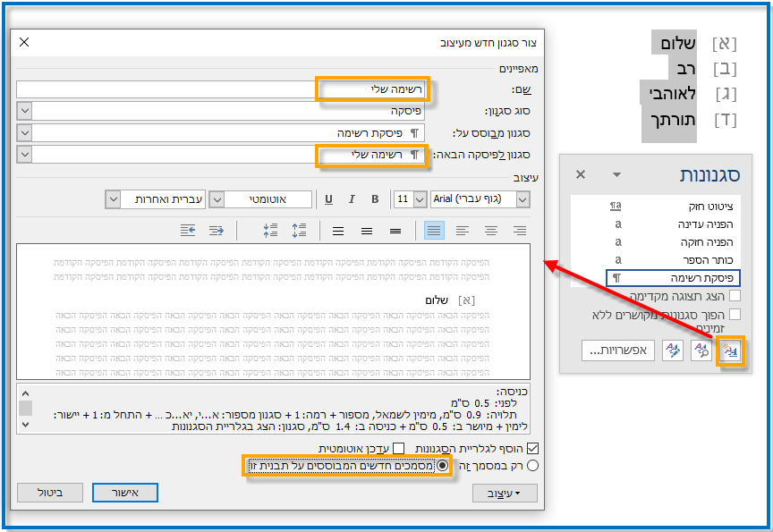The height and width of the screenshot is (532, 773).
Task: Open the סוג סגנון dropdown
Action: pyautogui.click(x=25, y=111)
